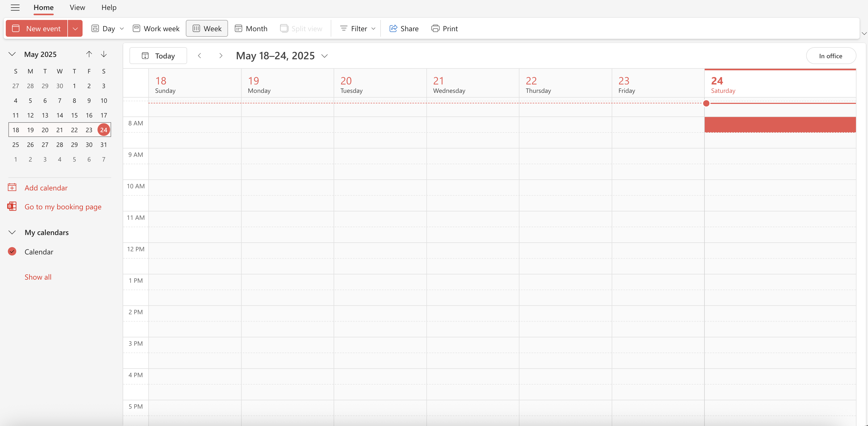Jump to Today
The height and width of the screenshot is (426, 868).
(158, 56)
